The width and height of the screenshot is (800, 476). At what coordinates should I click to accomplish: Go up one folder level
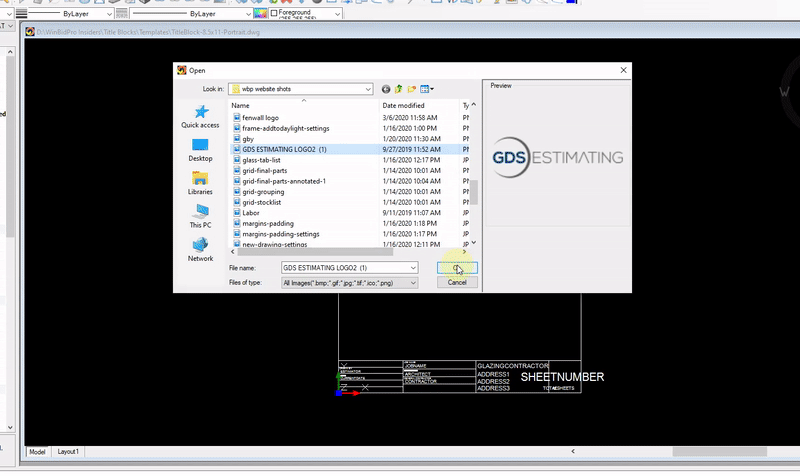pyautogui.click(x=398, y=89)
